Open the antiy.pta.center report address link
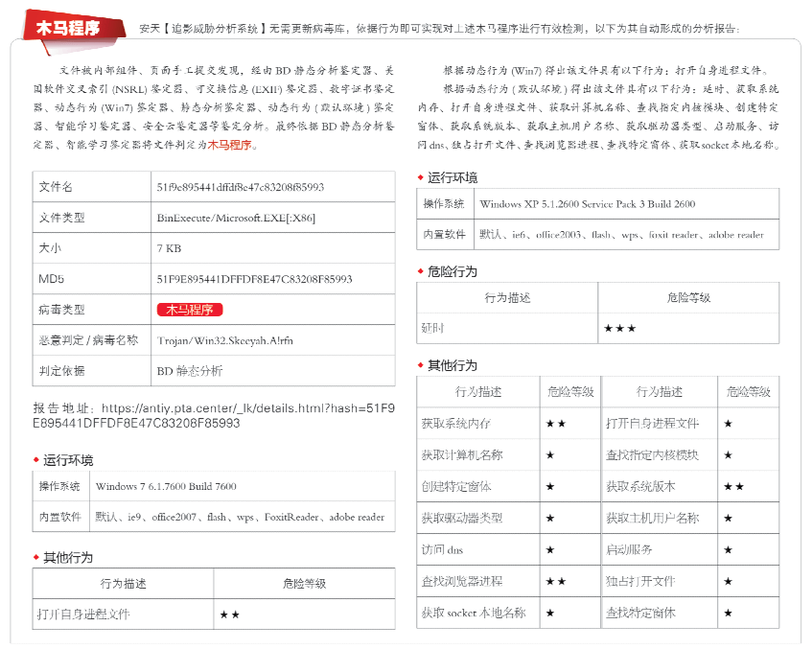Image resolution: width=812 pixels, height=649 pixels. 214,415
